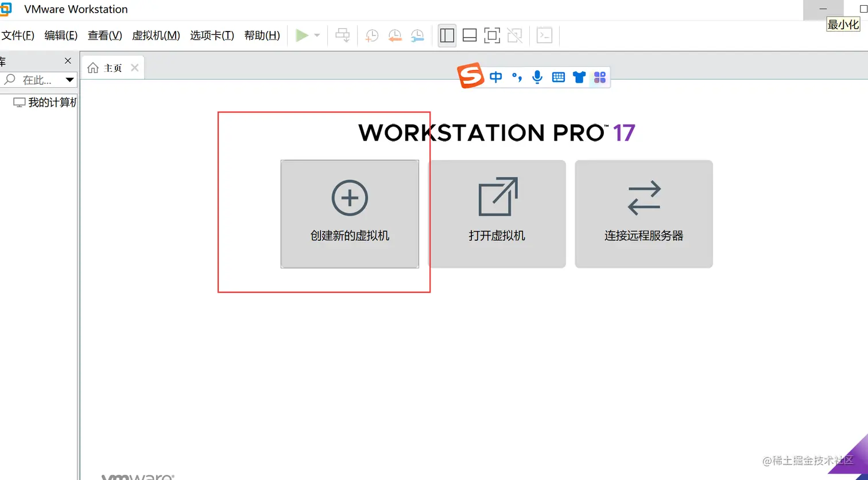Click the green power-on play icon
Viewport: 868px width, 480px height.
(x=302, y=36)
